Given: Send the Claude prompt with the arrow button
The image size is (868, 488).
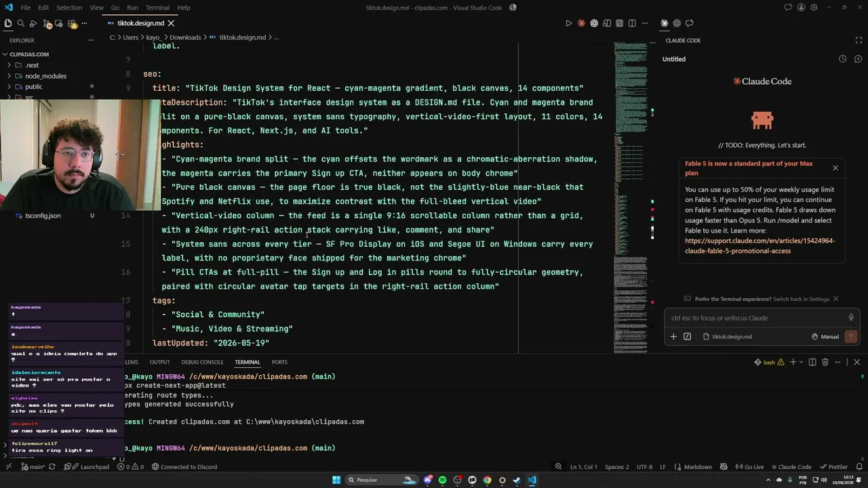Looking at the screenshot, I should tap(850, 336).
